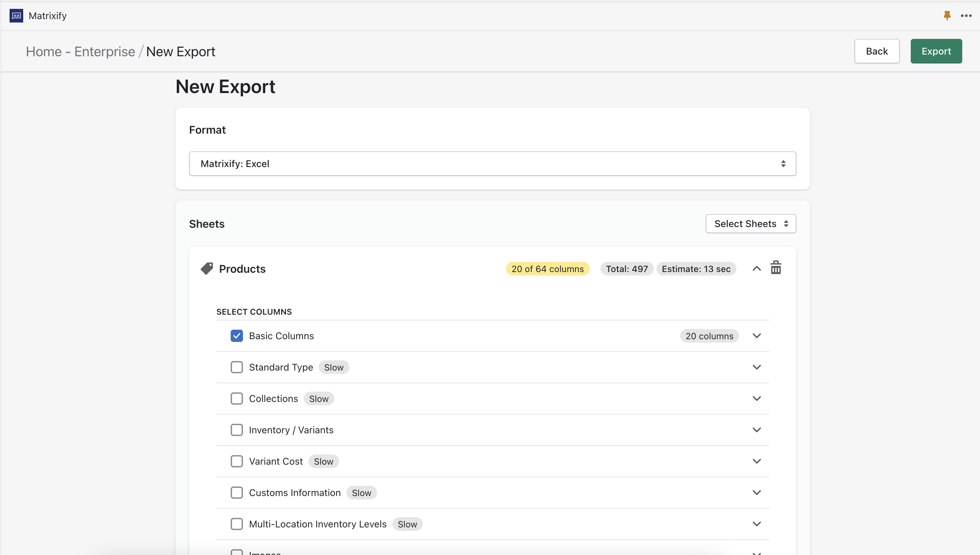Viewport: 980px width, 555px height.
Task: Tick the Collections checkbox
Action: click(236, 398)
